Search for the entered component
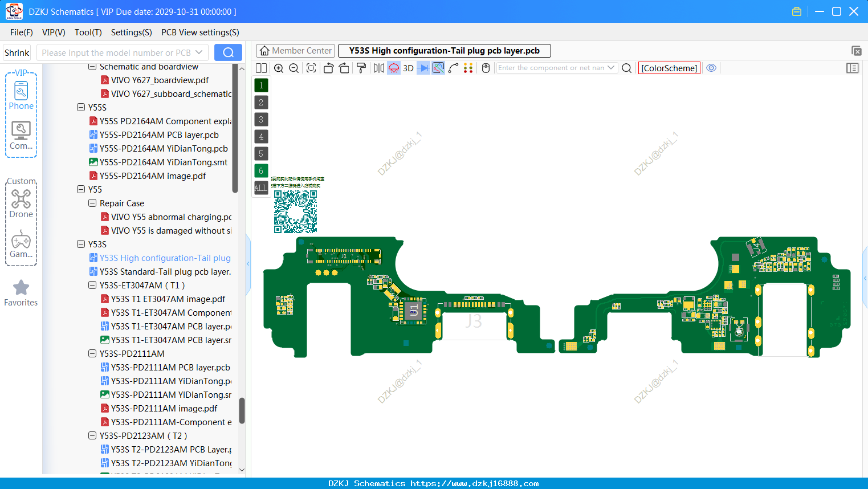The height and width of the screenshot is (489, 868). [x=626, y=68]
